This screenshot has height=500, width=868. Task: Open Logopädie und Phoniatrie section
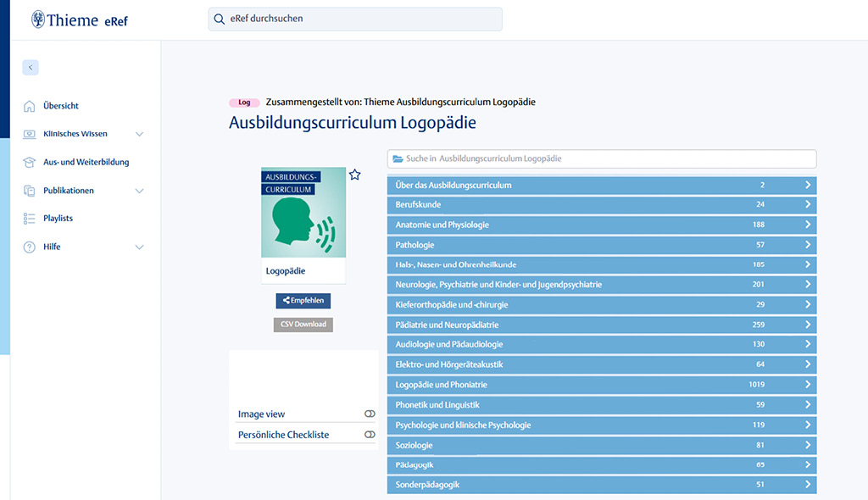coord(602,384)
